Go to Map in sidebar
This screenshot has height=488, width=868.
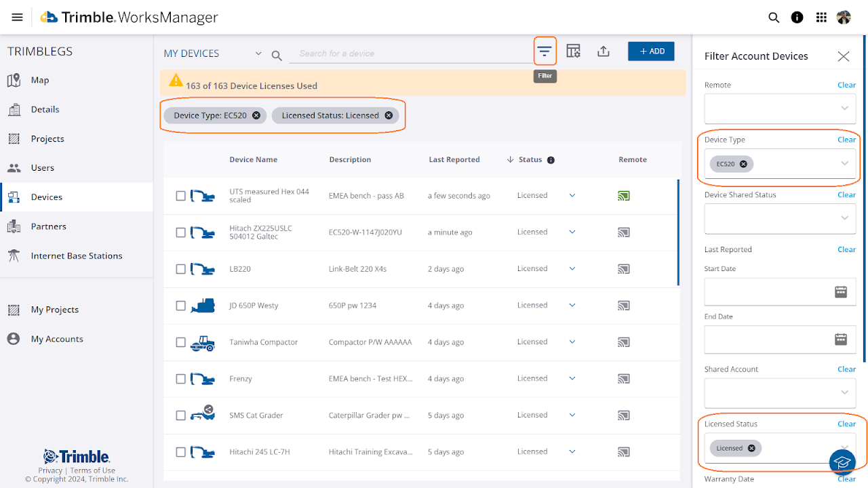point(77,80)
